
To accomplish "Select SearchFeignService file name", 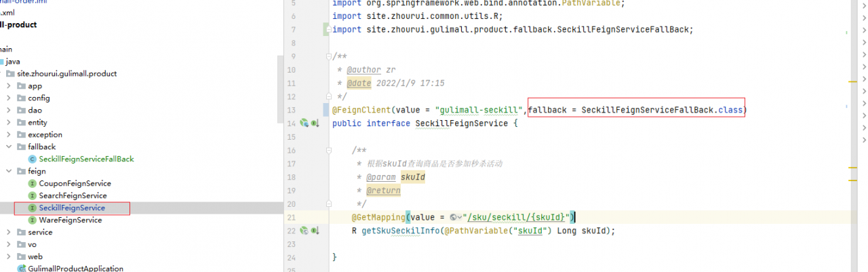I will click(x=73, y=195).
